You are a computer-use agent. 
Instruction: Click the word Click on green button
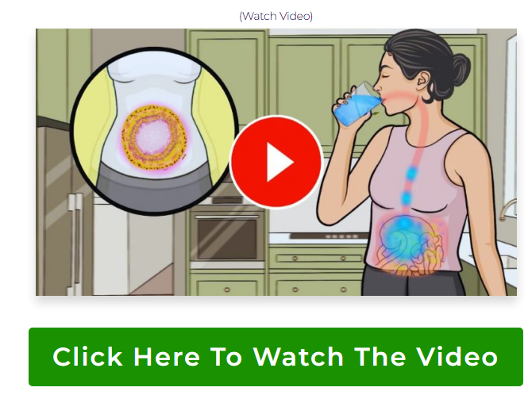pos(87,357)
